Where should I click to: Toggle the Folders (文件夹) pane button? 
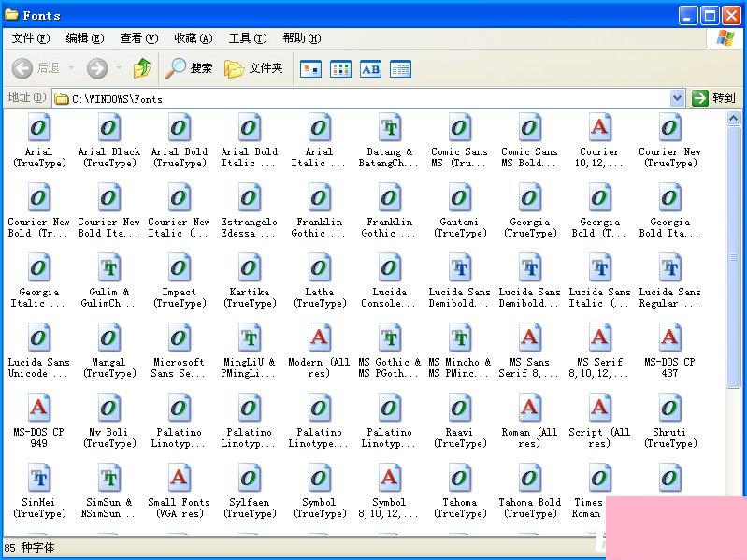(253, 68)
